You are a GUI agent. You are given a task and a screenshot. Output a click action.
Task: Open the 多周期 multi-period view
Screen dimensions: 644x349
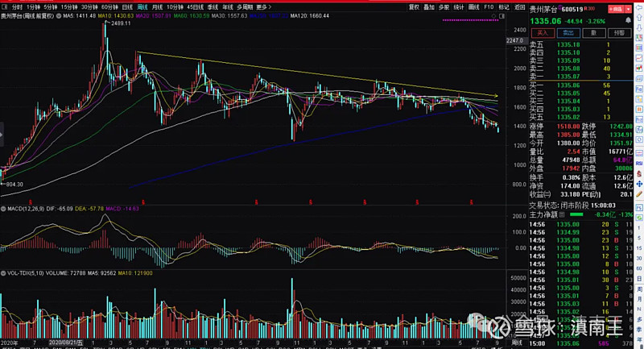(x=245, y=7)
